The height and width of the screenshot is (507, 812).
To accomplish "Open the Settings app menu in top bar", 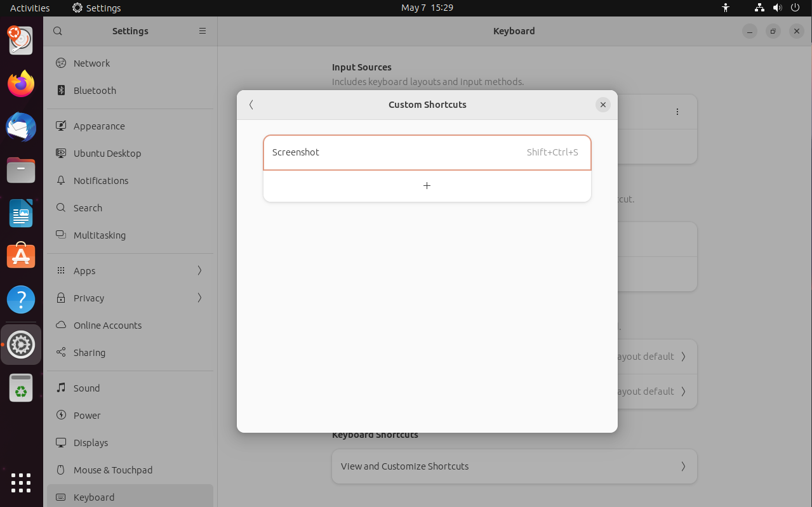I will pos(97,8).
